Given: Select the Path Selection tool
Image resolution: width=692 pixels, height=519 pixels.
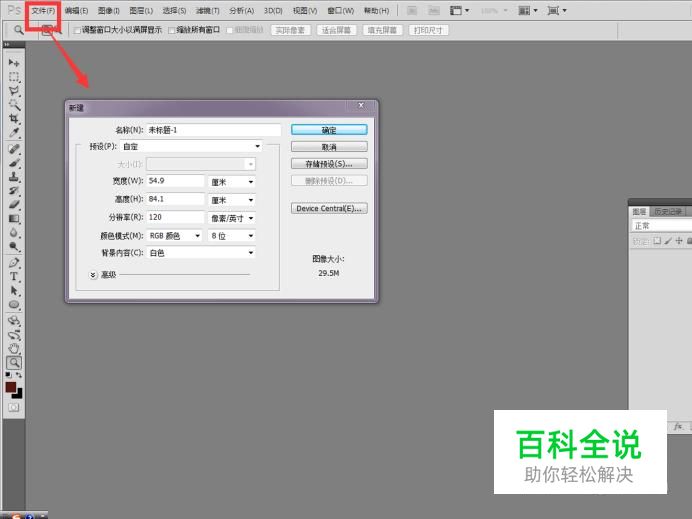Looking at the screenshot, I should [14, 291].
